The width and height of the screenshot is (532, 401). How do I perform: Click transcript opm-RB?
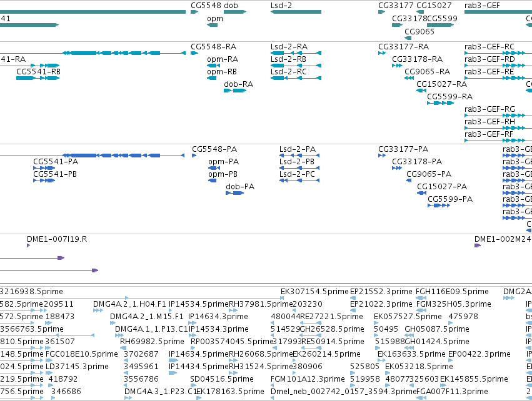tap(222, 72)
